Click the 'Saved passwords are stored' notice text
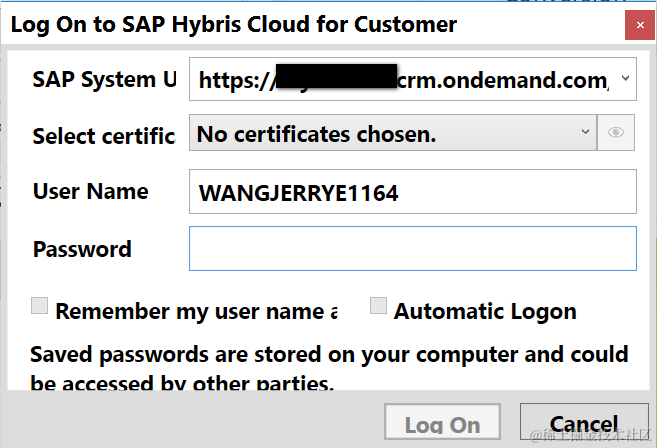Image resolution: width=657 pixels, height=448 pixels. [x=329, y=369]
